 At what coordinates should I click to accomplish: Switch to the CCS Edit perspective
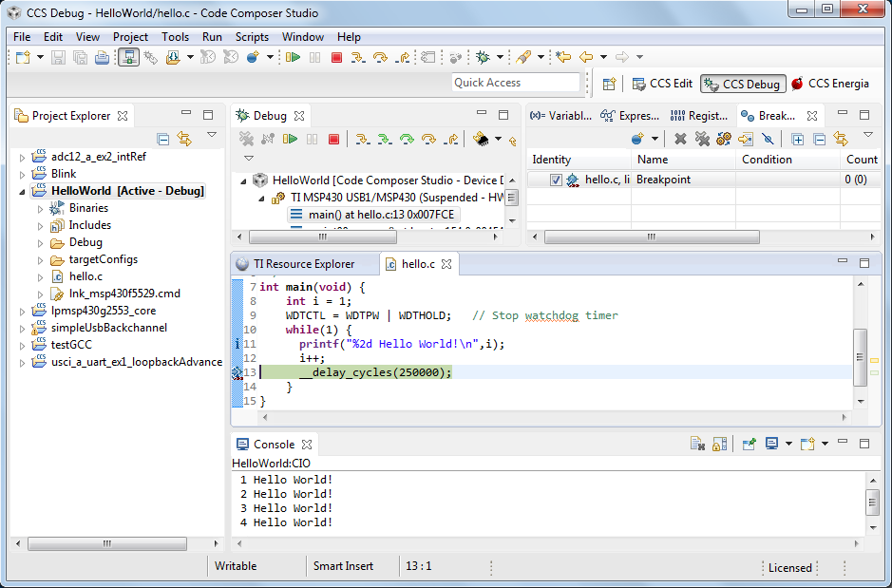[662, 84]
